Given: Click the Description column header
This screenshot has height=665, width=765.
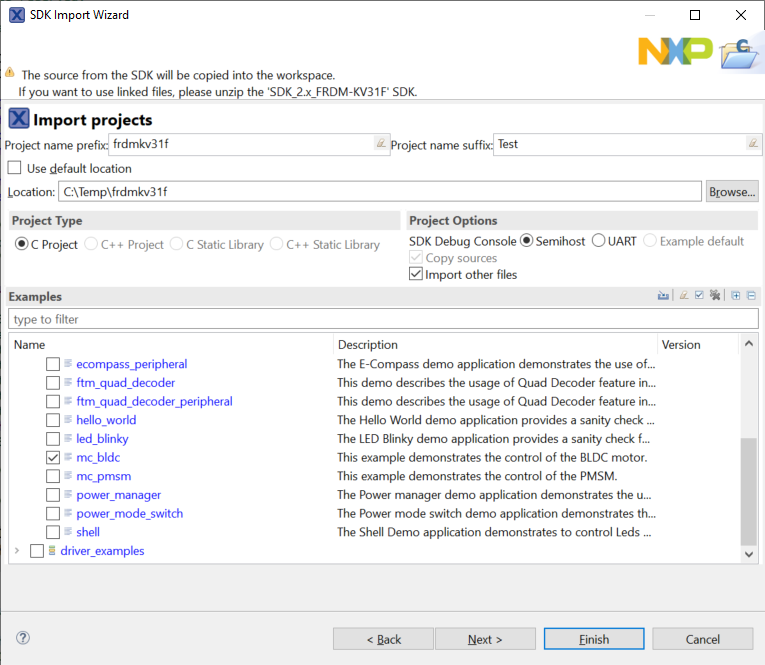Looking at the screenshot, I should pyautogui.click(x=495, y=345).
